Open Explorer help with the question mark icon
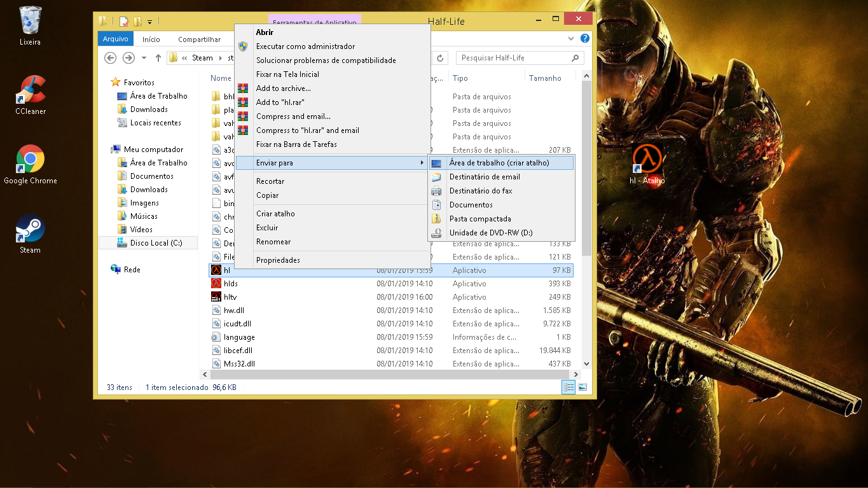868x488 pixels. [x=585, y=39]
